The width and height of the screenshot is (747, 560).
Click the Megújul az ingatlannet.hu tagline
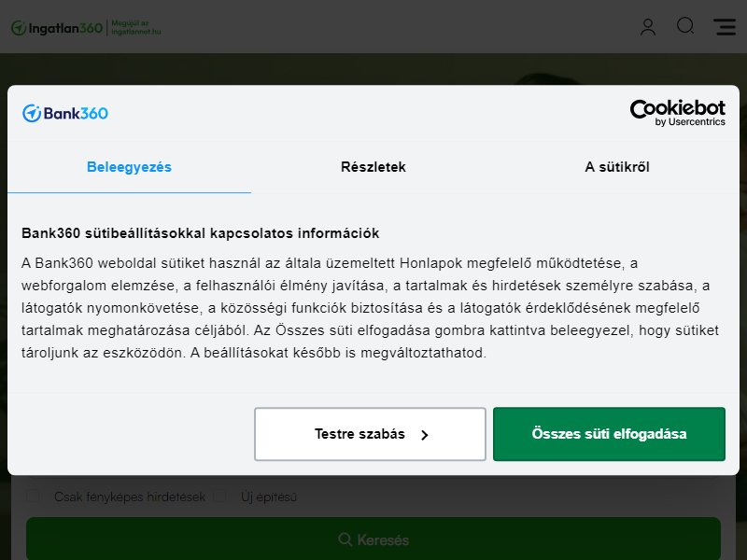(135, 28)
